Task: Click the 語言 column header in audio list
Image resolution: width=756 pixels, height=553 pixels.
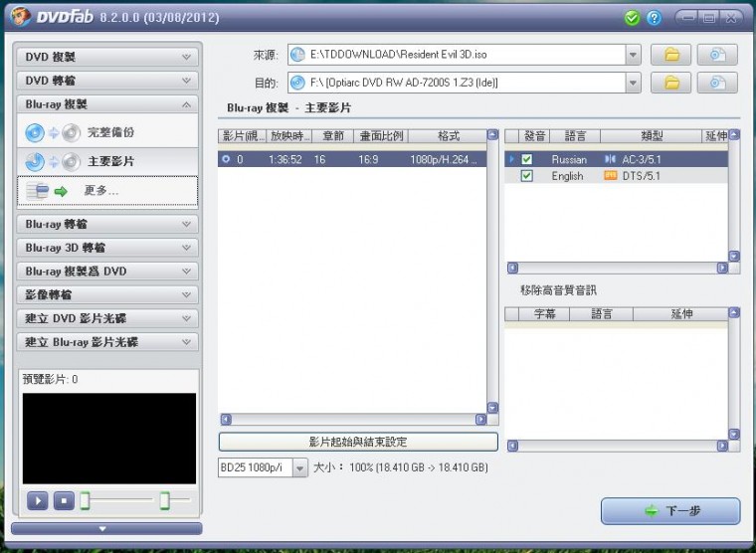Action: 575,136
